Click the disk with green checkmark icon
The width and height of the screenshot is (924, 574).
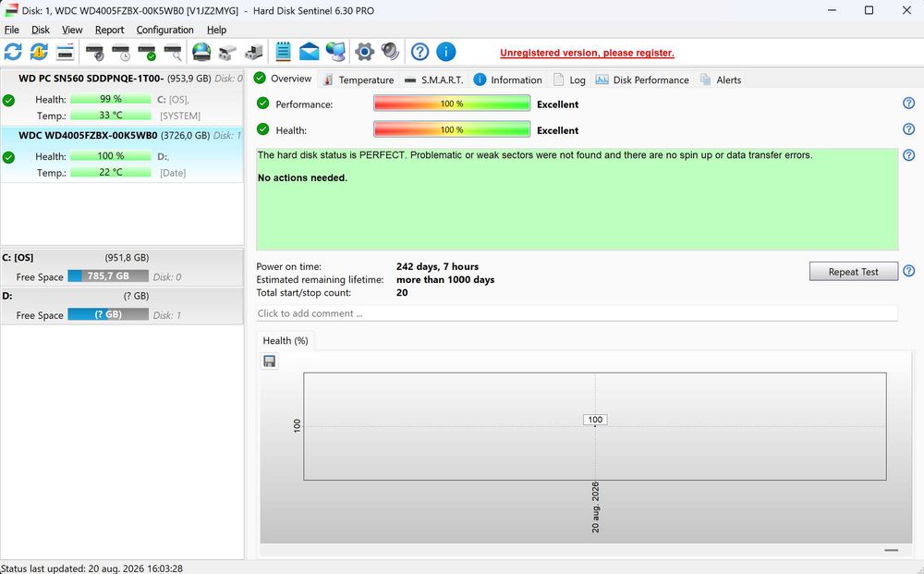pos(147,53)
